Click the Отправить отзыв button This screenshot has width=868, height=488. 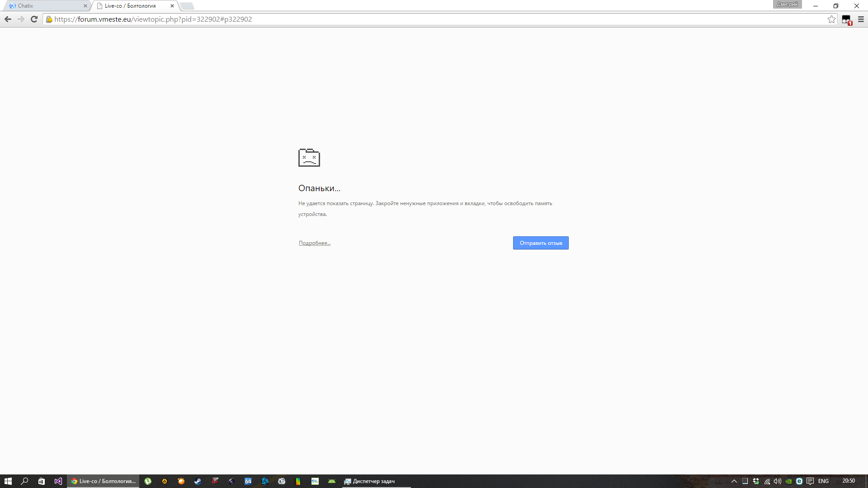click(x=541, y=243)
